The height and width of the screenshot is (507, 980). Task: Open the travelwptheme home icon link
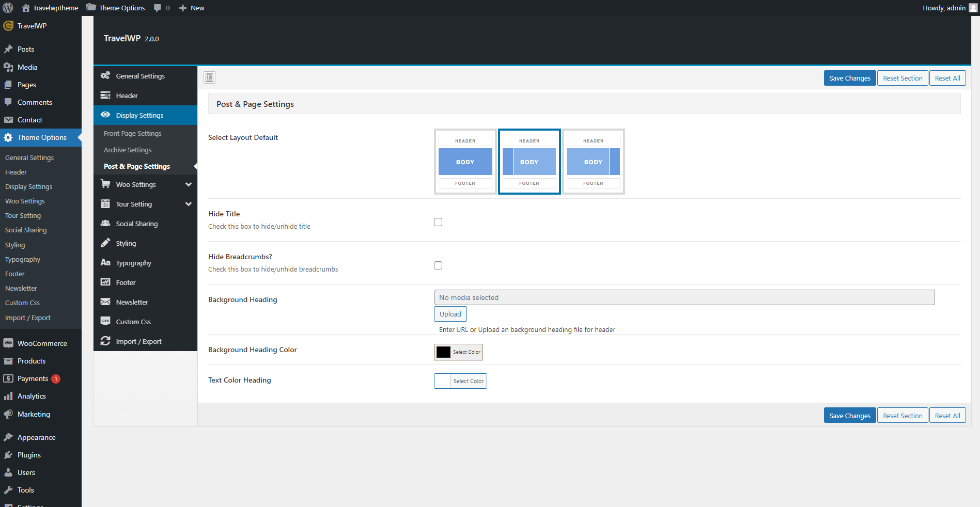pyautogui.click(x=26, y=8)
